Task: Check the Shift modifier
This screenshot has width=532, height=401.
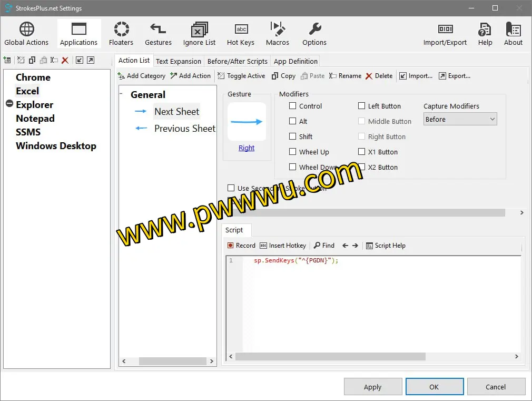Action: (292, 136)
